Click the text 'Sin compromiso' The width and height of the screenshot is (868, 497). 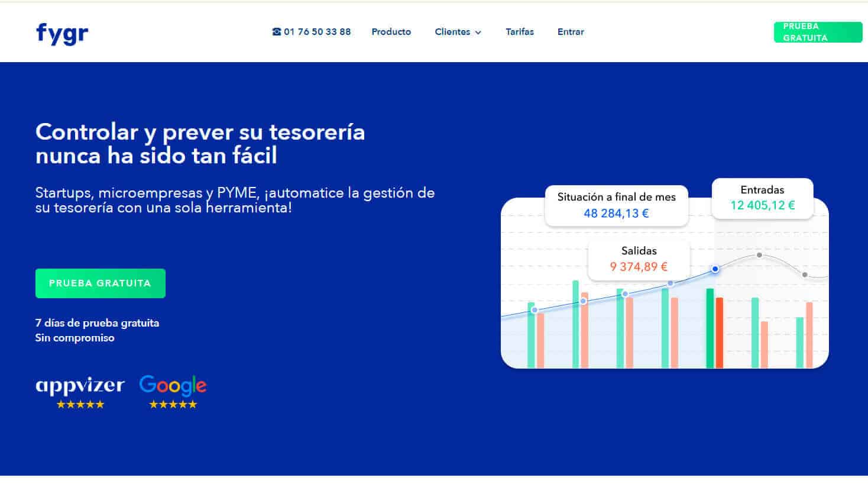point(75,338)
